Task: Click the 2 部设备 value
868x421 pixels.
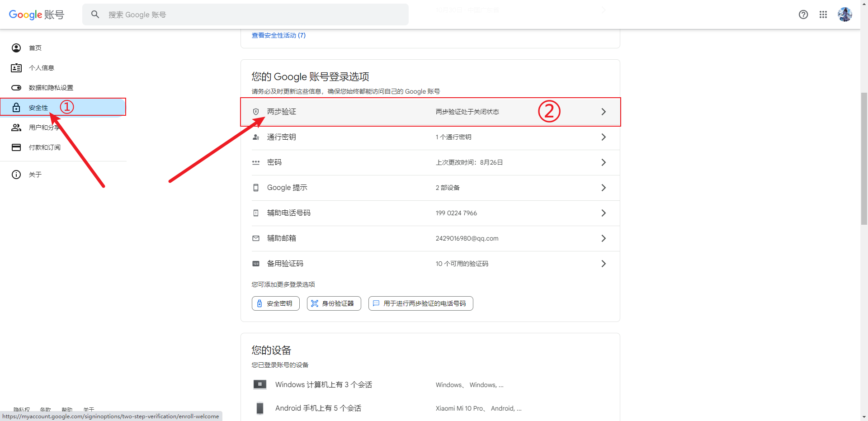Action: [x=448, y=188]
